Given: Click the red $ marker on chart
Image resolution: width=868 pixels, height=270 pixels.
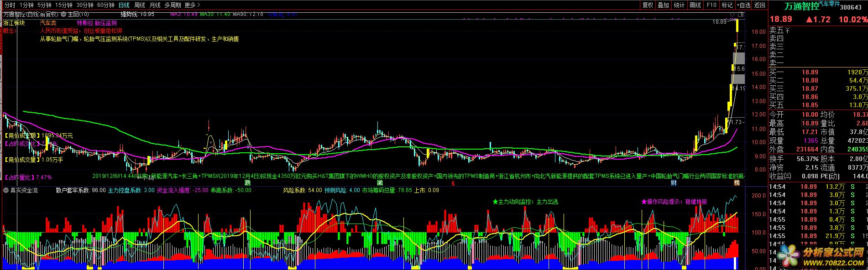Looking at the screenshot, I should (453, 183).
